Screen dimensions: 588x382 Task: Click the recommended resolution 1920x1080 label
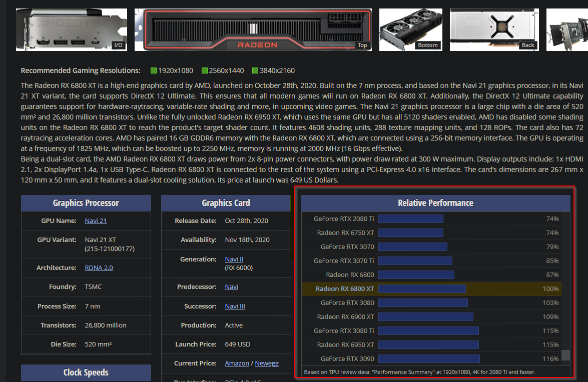click(x=176, y=70)
